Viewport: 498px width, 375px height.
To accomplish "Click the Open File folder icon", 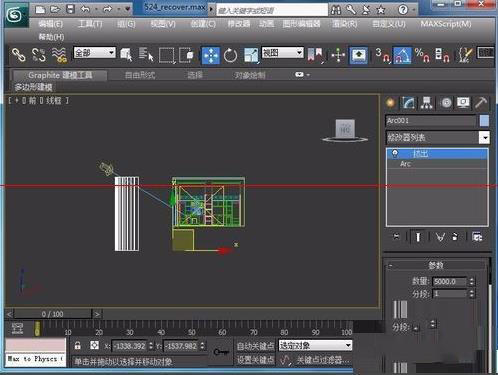I will (x=55, y=9).
